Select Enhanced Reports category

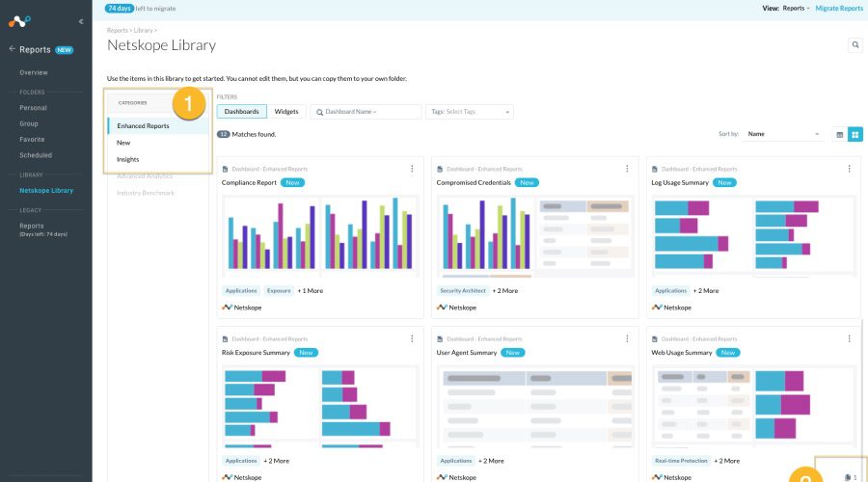click(x=158, y=125)
